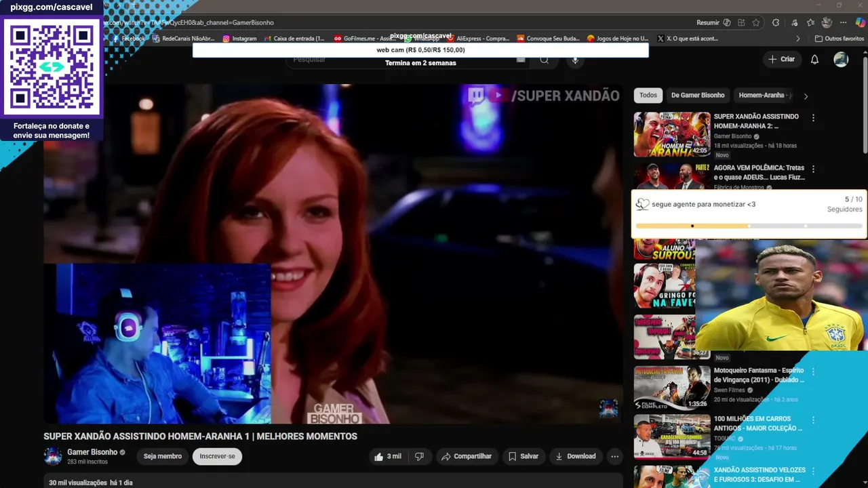The image size is (868, 488).
Task: Open AGORA VEM POLÊMICA video title
Action: [x=759, y=172]
